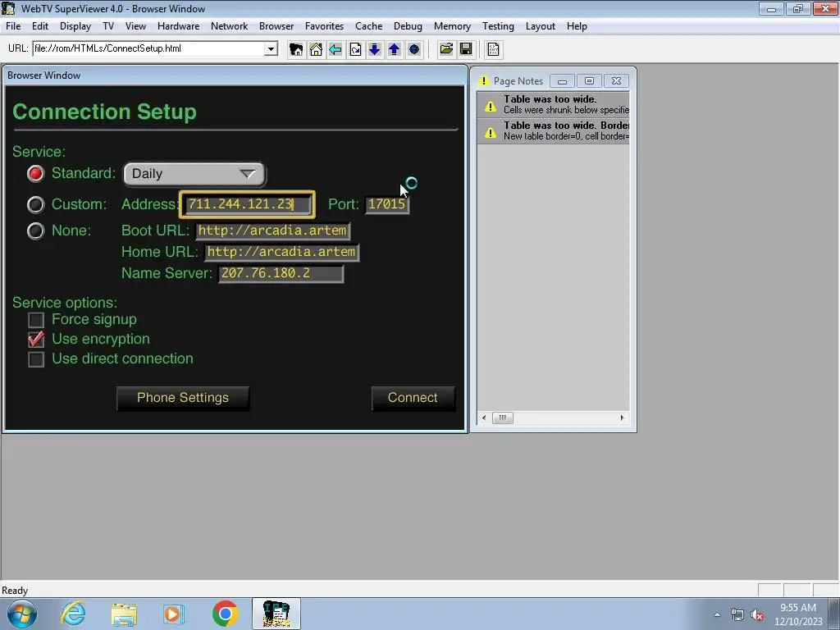This screenshot has height=630, width=840.
Task: Select the Custom service radio button
Action: (36, 204)
